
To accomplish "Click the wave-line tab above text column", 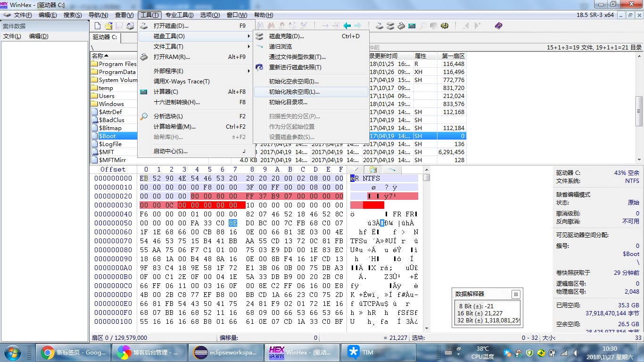I will [391, 169].
